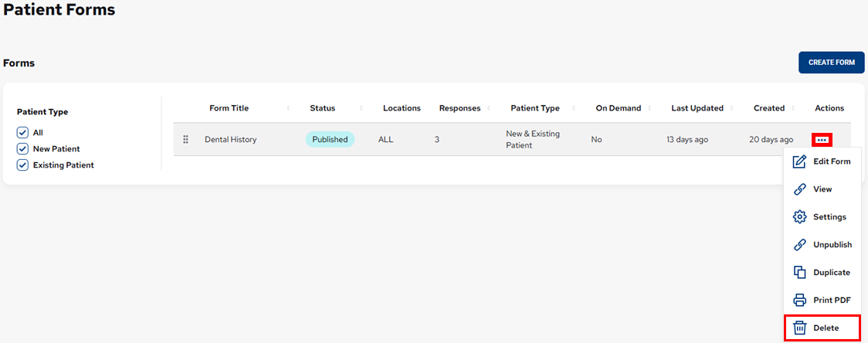Open the three-dot Actions menu
Image resolution: width=868 pixels, height=343 pixels.
pyautogui.click(x=822, y=140)
